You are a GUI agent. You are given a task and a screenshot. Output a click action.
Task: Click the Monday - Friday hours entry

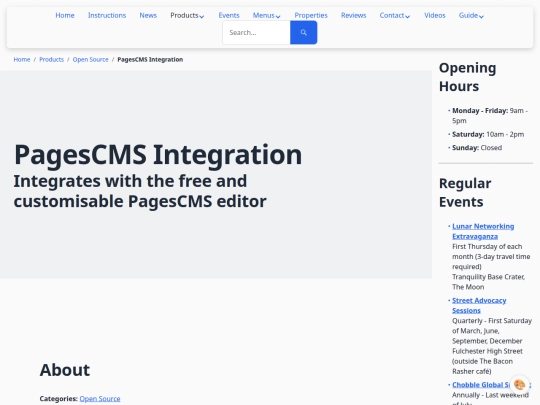pos(490,116)
